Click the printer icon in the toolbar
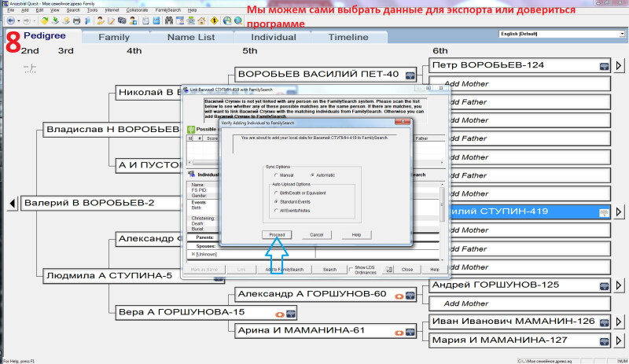The image size is (629, 364). coord(76,20)
